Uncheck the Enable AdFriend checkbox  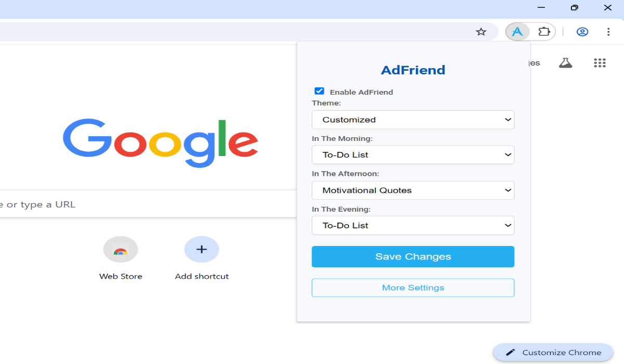pos(319,90)
